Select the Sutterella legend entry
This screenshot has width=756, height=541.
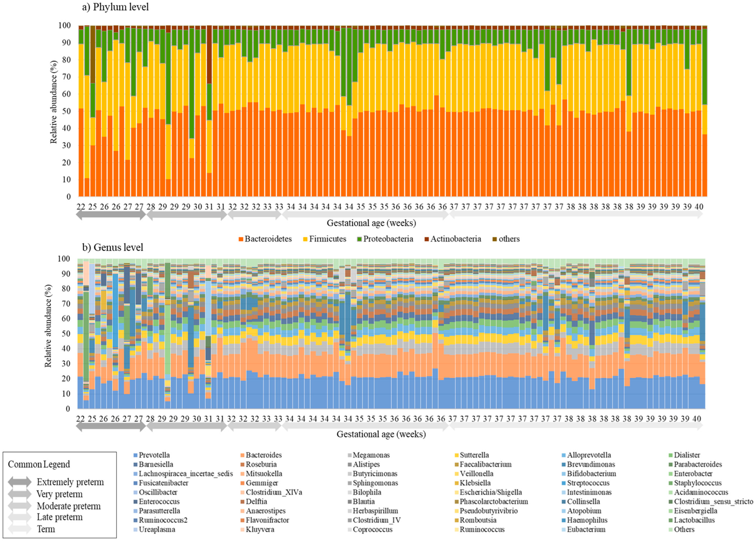coord(474,455)
